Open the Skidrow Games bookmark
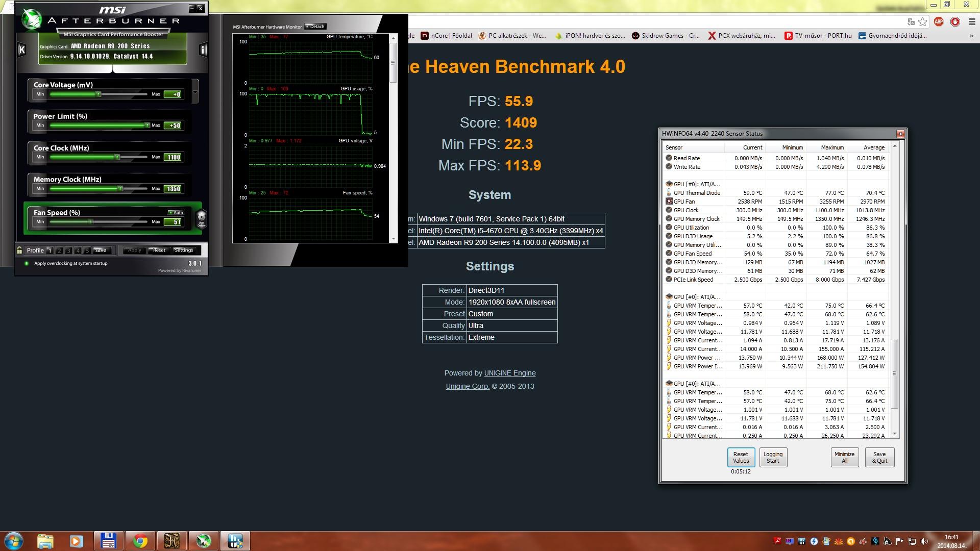 666,36
